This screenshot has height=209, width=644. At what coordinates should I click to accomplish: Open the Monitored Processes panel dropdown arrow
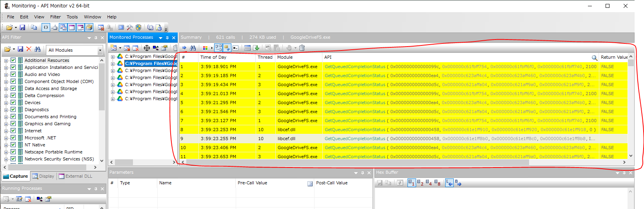point(160,38)
